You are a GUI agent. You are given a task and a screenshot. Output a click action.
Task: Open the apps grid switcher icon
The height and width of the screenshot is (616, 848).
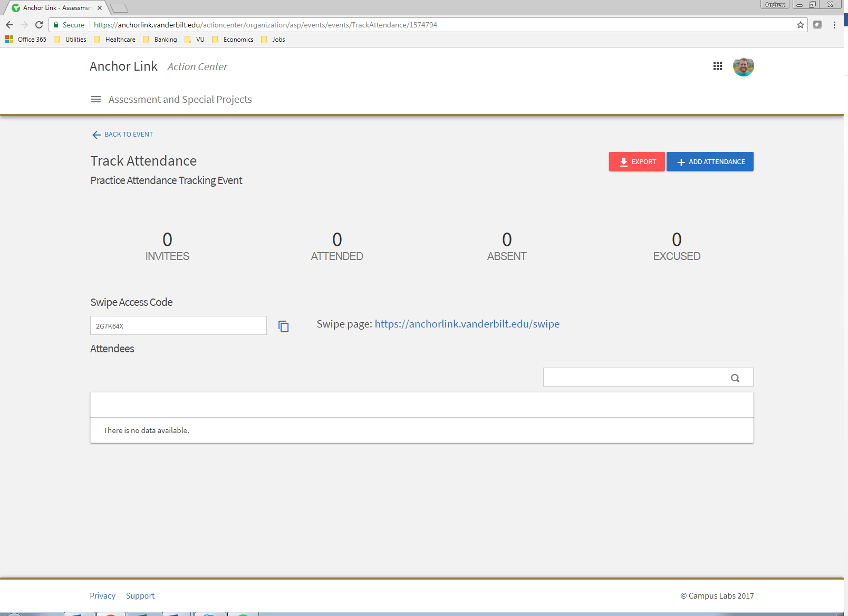click(717, 66)
